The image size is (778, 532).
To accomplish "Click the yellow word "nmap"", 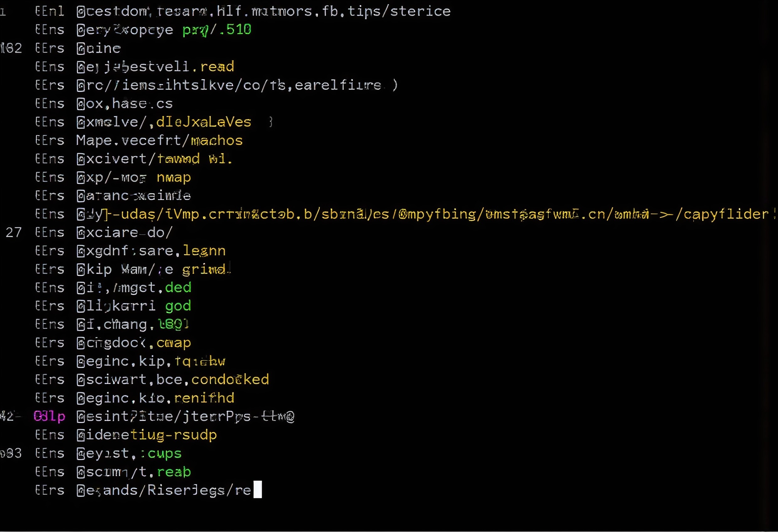I will pyautogui.click(x=174, y=178).
